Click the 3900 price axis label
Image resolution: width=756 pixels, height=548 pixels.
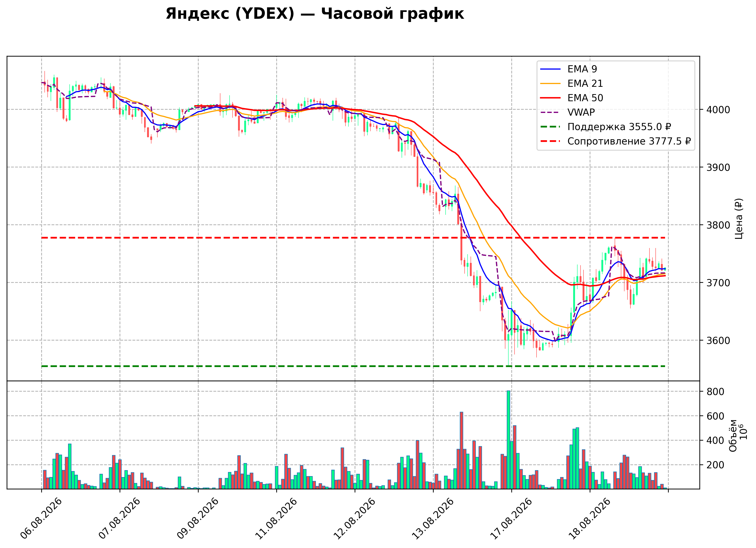[x=718, y=167]
